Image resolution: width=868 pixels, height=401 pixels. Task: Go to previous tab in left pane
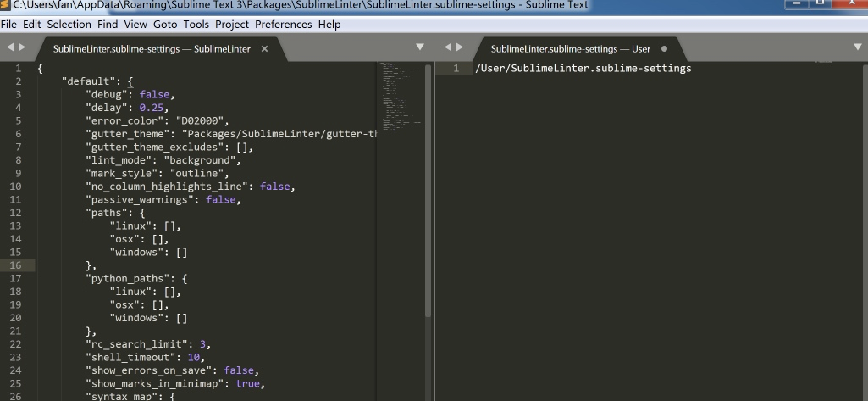point(9,47)
